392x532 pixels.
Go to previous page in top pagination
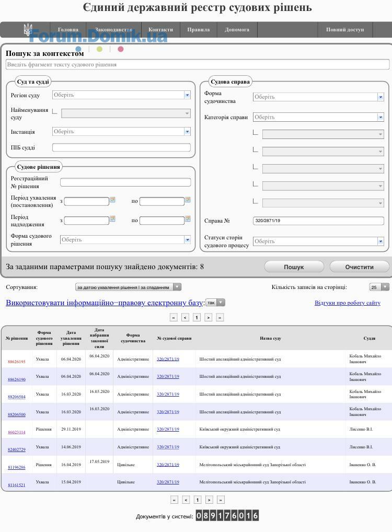pyautogui.click(x=185, y=318)
